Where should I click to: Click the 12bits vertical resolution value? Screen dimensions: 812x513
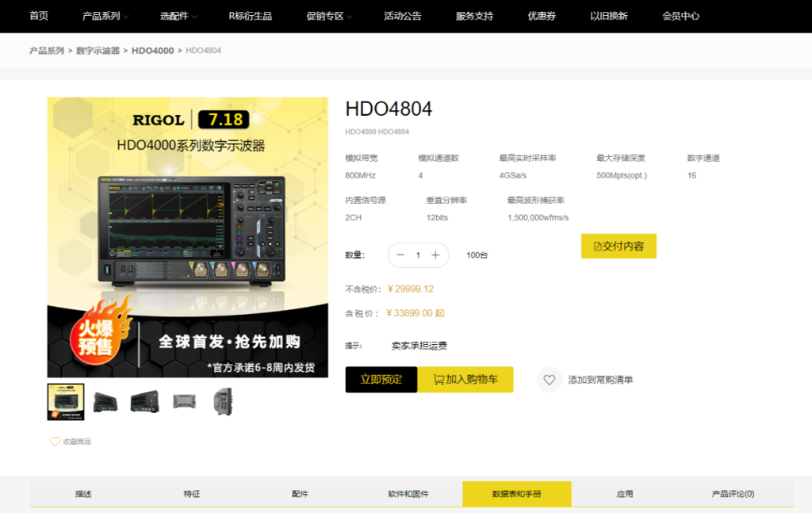[437, 217]
